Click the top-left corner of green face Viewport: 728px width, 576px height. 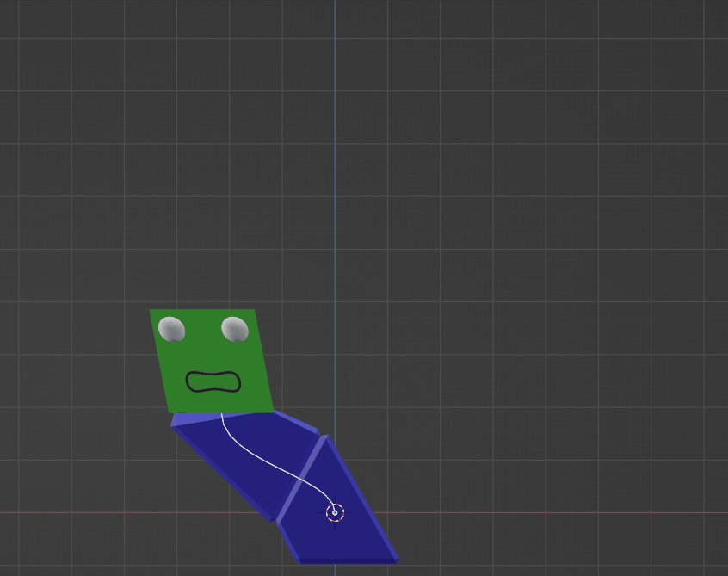pyautogui.click(x=151, y=310)
